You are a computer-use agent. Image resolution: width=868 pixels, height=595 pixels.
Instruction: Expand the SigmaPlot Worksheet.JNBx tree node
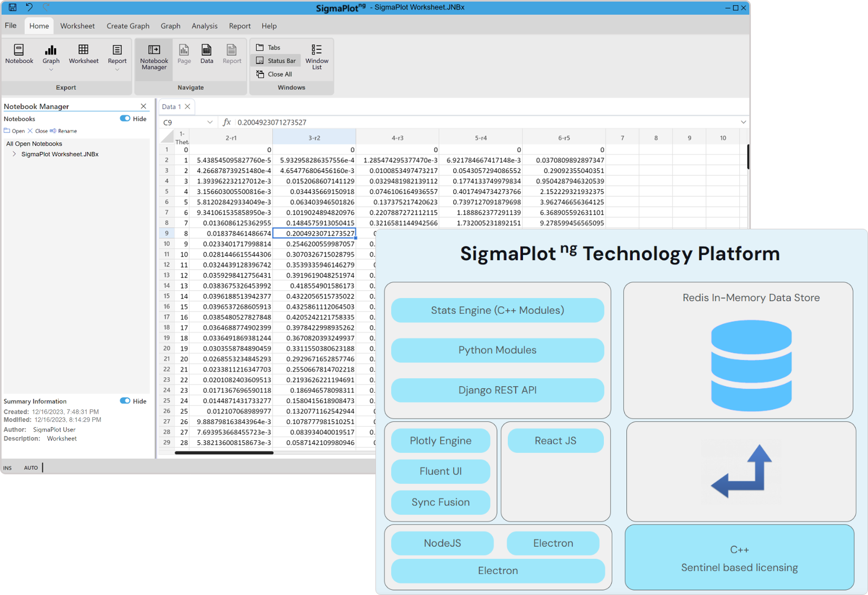14,154
